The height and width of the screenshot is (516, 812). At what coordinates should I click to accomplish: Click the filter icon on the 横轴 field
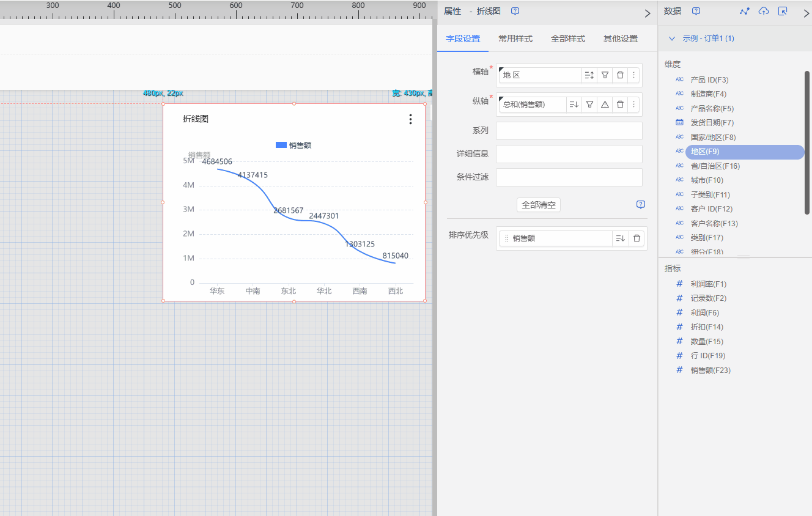coord(605,75)
